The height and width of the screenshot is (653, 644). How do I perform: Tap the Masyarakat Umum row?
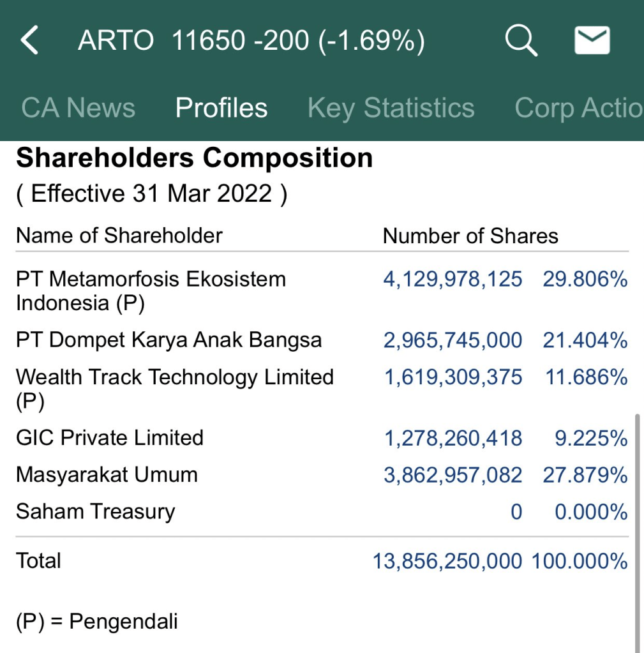point(107,475)
